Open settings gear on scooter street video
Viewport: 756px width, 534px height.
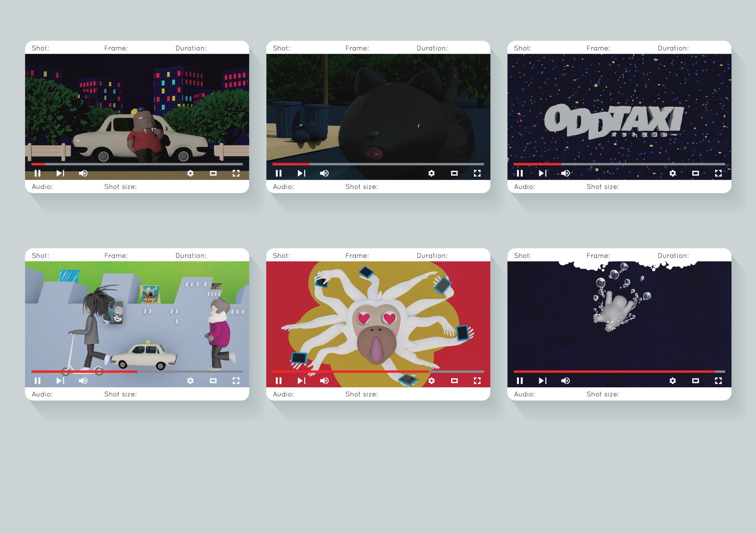190,381
